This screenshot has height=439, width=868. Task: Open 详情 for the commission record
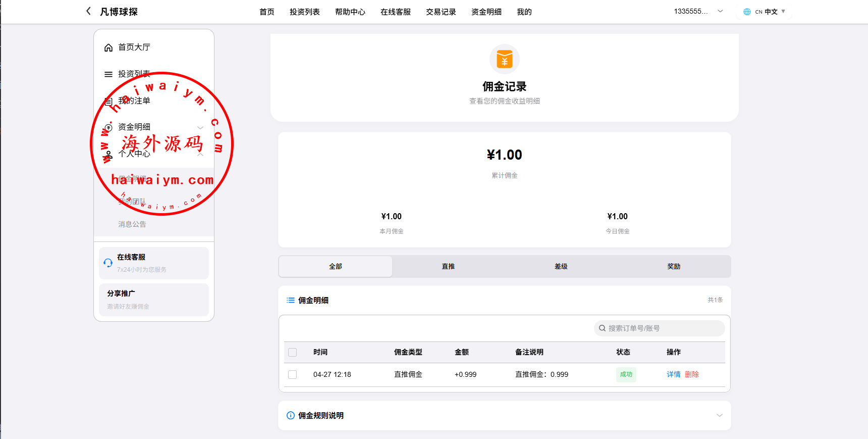click(x=673, y=374)
